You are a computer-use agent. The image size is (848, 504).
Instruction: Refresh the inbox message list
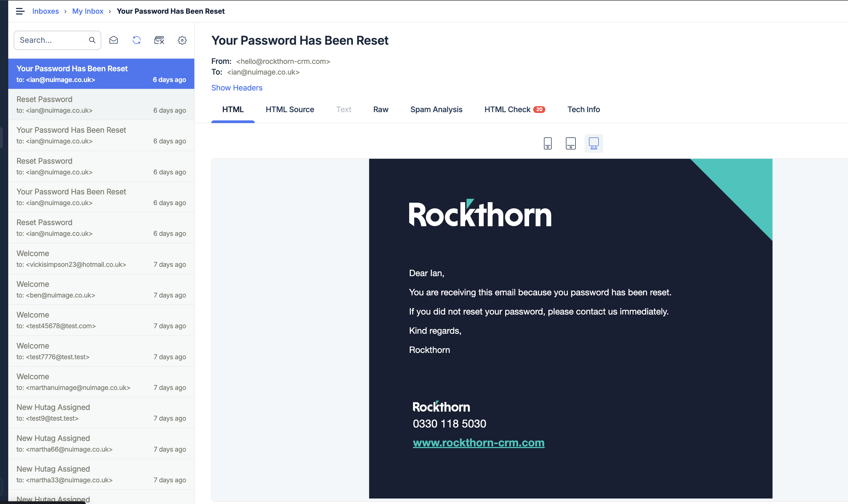[x=137, y=40]
